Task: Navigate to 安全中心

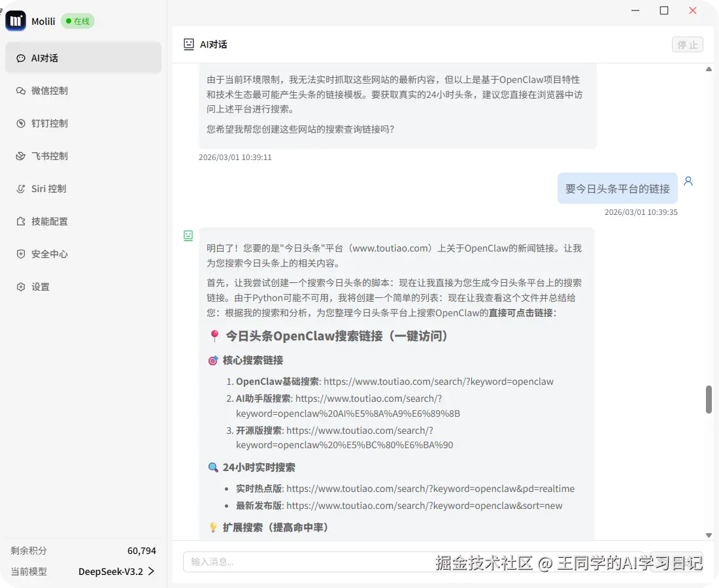Action: pos(83,254)
